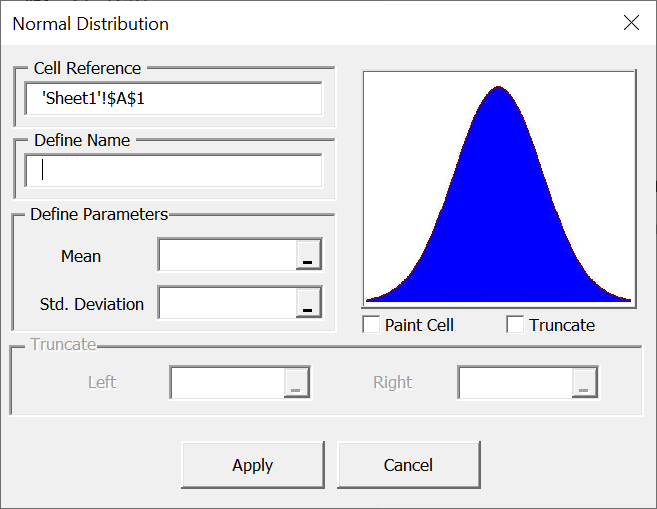Screen dimensions: 657x509
Task: Close the Normal Distribution dialog
Action: (631, 23)
